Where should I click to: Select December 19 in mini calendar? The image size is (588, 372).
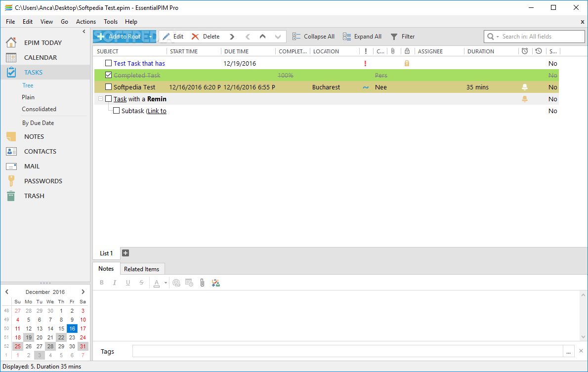click(x=29, y=337)
